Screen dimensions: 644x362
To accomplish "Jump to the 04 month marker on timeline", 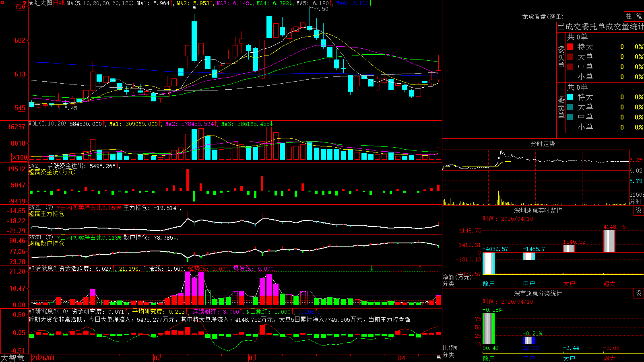I will [x=401, y=358].
